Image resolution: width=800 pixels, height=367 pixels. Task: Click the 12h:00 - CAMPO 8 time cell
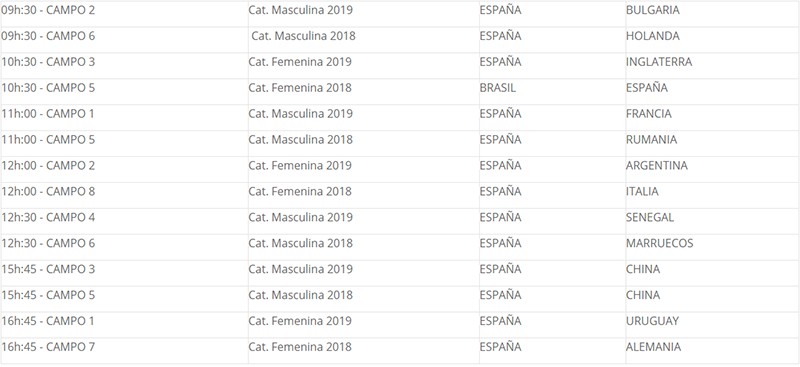pyautogui.click(x=124, y=192)
